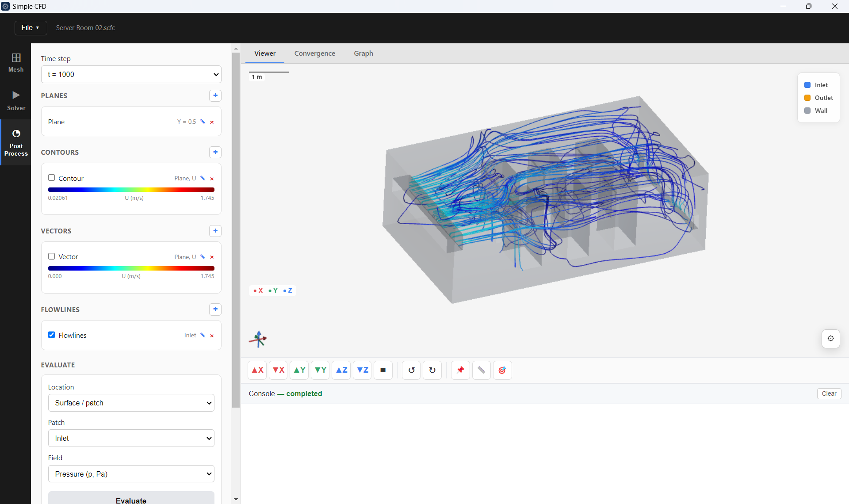Activate the ruler measure tool
The width and height of the screenshot is (849, 504).
(x=481, y=370)
